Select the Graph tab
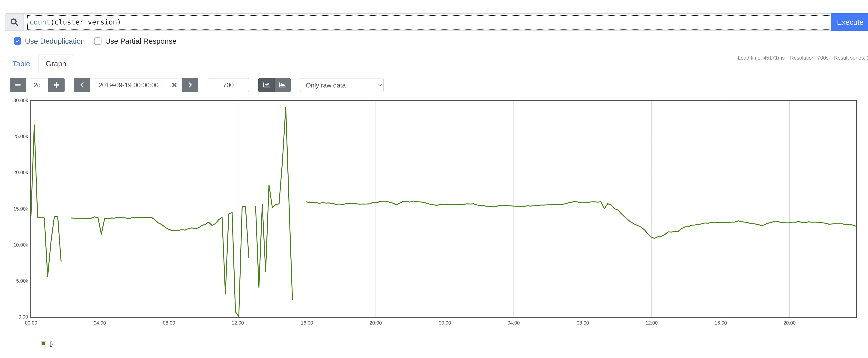868x358 pixels. coord(56,63)
